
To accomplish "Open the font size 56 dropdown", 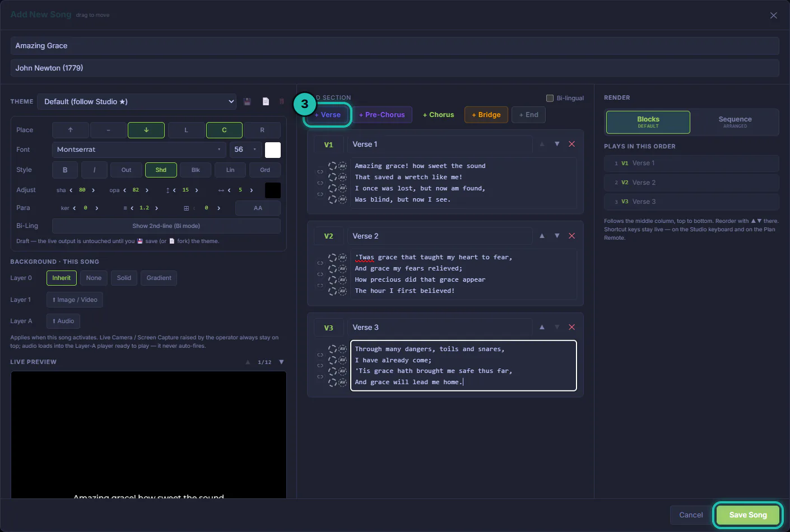I will (245, 150).
